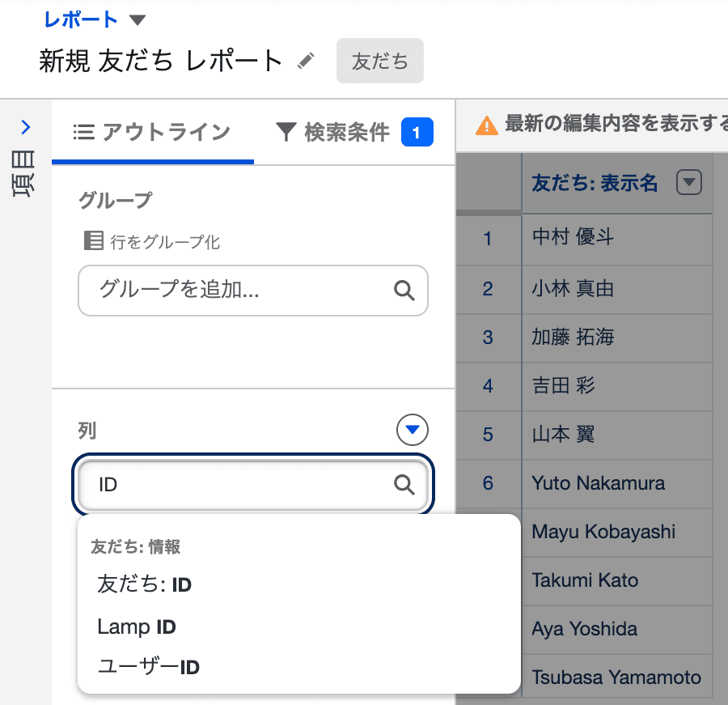Click row number 1
This screenshot has height=705, width=728.
pos(487,239)
